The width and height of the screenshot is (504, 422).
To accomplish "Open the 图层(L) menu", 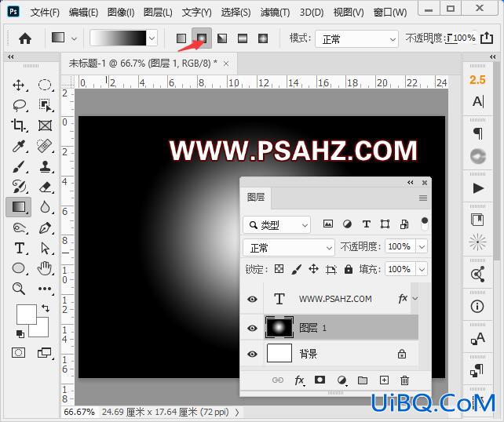I will (158, 13).
